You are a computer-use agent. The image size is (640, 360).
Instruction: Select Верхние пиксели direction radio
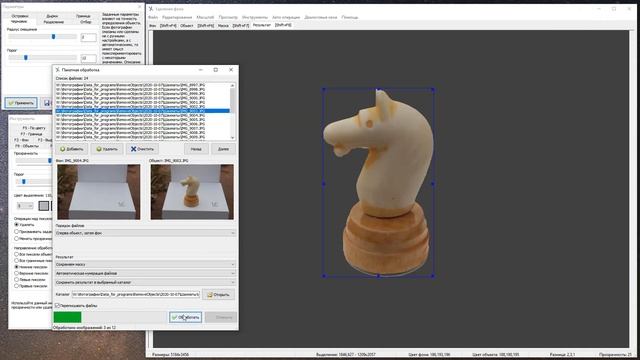coord(17,273)
